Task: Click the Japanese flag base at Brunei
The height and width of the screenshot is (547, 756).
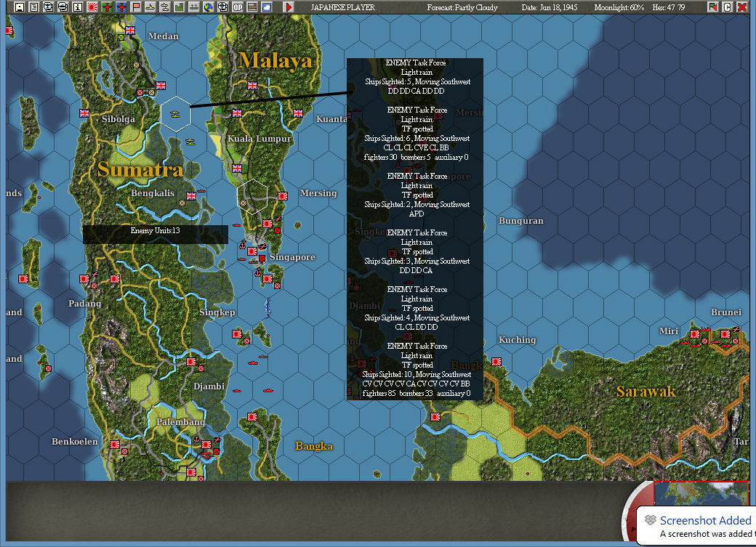Action: coord(725,334)
